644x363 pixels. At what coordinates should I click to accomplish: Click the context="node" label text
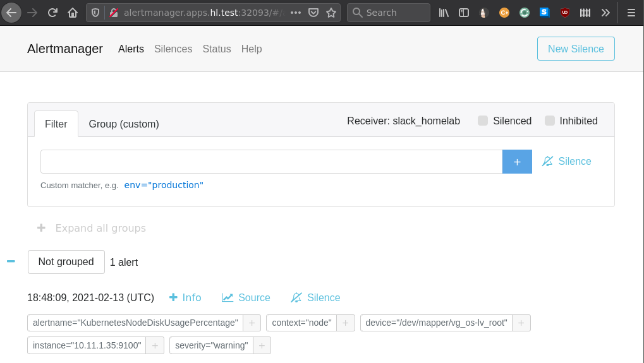[301, 323]
